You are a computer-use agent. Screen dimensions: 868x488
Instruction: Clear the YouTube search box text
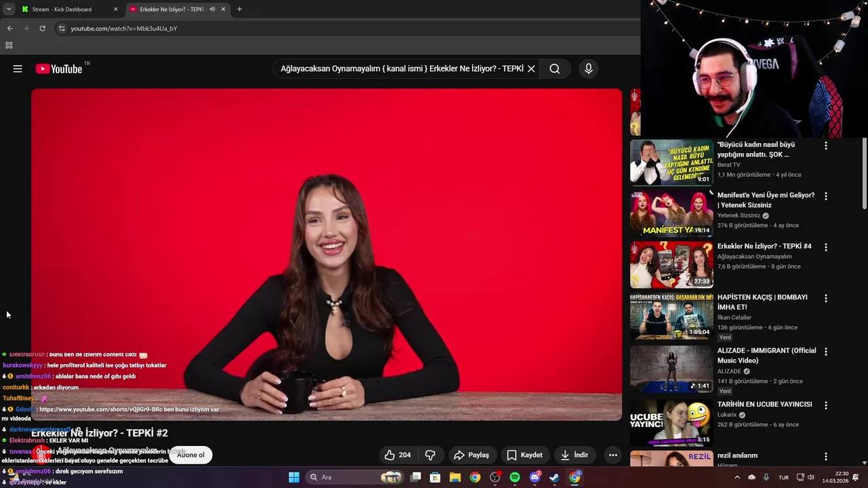tap(531, 68)
